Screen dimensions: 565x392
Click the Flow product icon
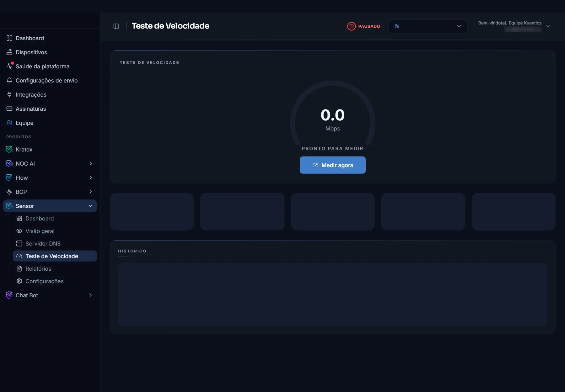pos(9,177)
